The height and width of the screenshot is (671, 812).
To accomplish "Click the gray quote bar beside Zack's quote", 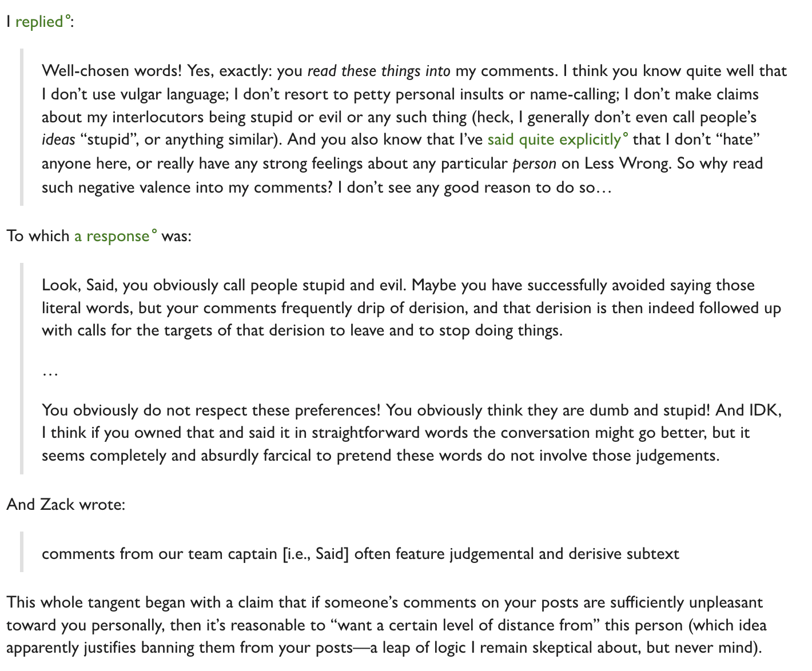I will [x=22, y=552].
